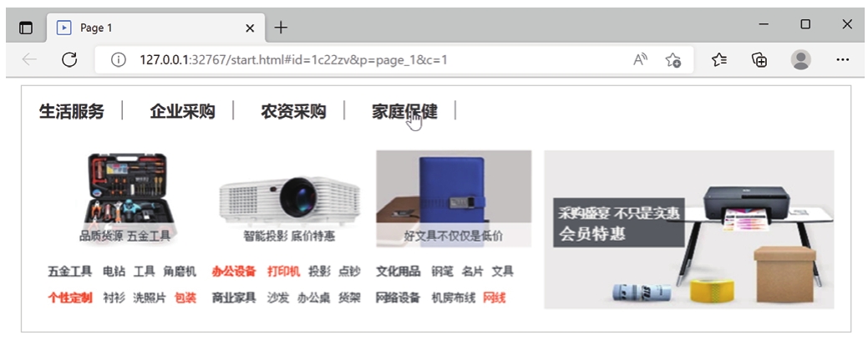Click the back navigation arrow

point(29,60)
